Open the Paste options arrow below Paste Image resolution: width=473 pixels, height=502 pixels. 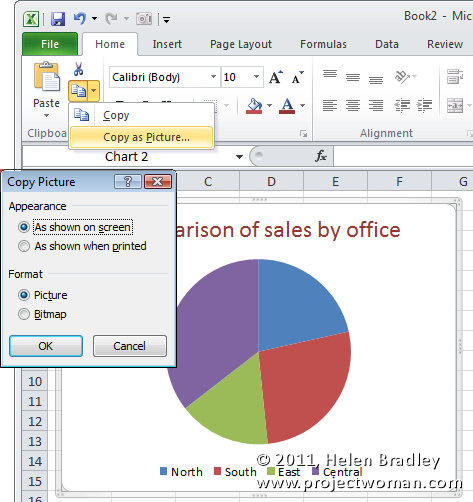[46, 116]
